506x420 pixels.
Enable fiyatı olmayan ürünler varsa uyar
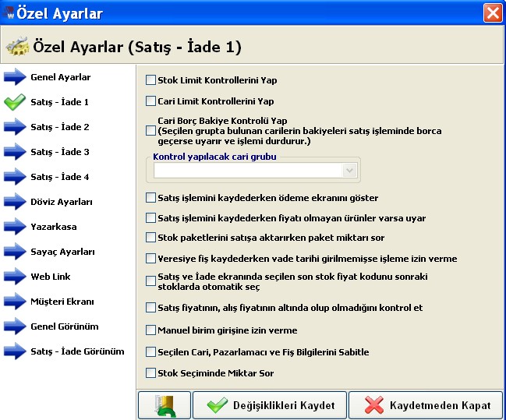point(150,217)
